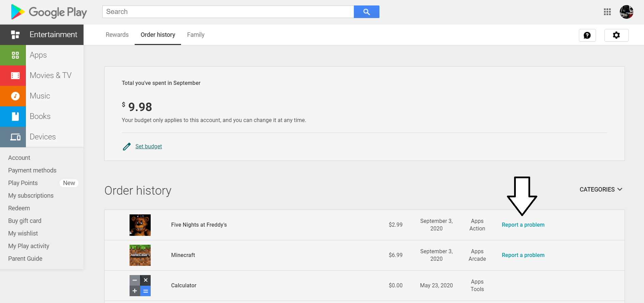
Task: Open My subscriptions
Action: pyautogui.click(x=31, y=196)
